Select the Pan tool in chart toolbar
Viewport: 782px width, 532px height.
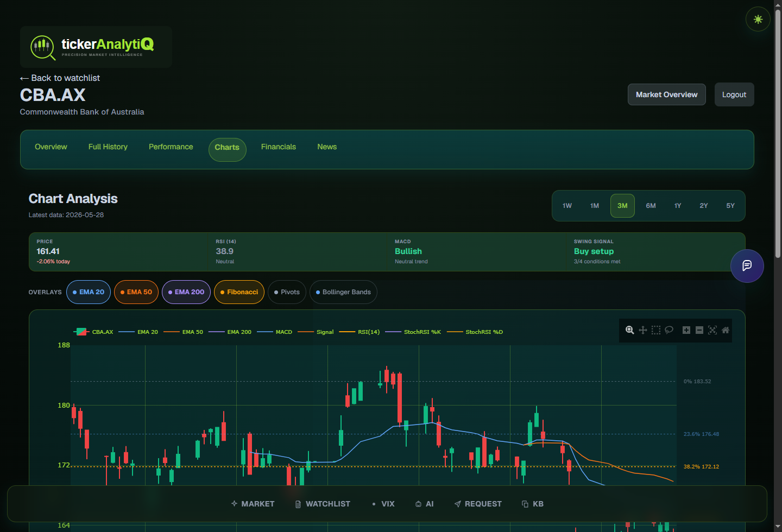coord(642,330)
